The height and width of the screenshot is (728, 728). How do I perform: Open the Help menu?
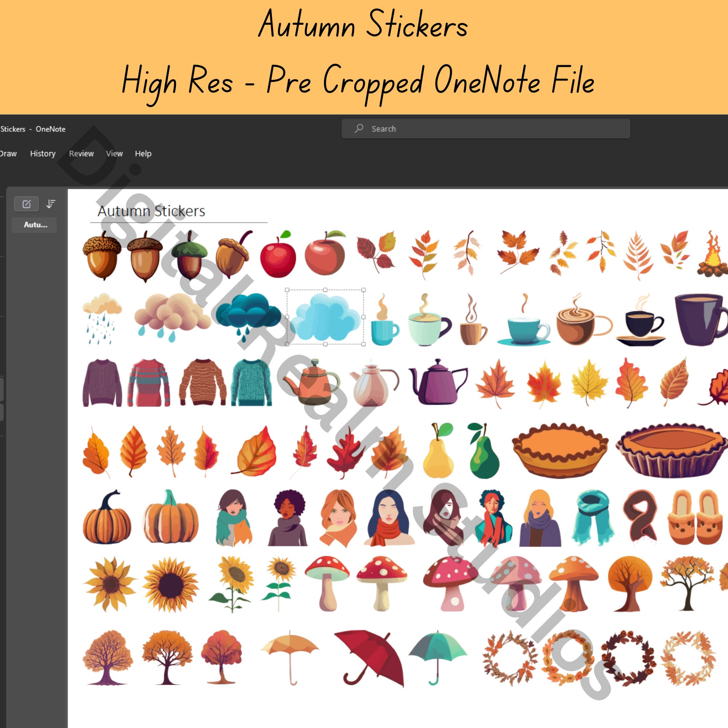pos(143,153)
